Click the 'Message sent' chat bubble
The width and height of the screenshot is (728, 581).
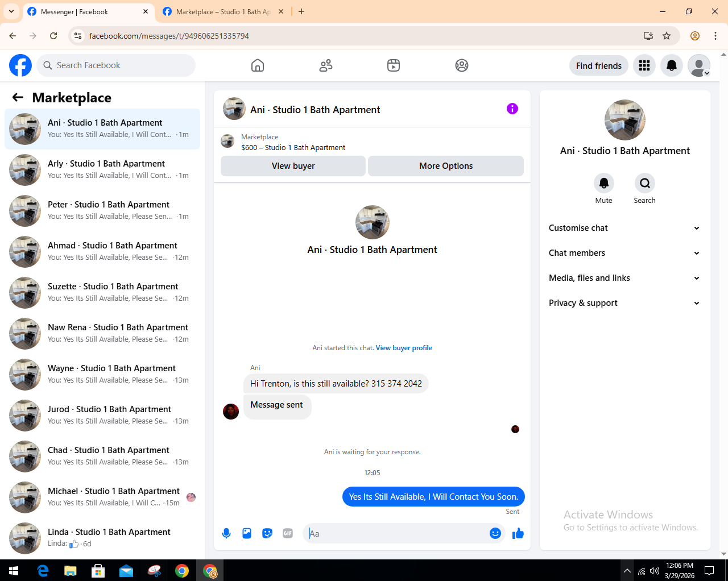pos(277,407)
